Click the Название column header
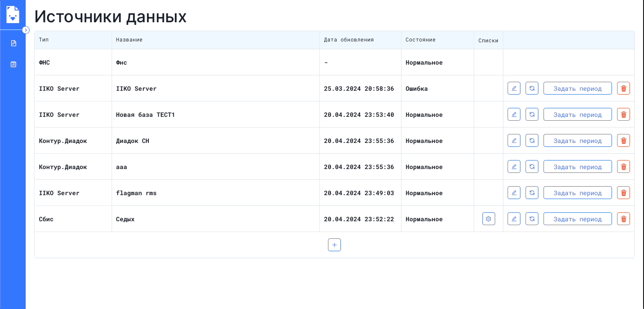The height and width of the screenshot is (309, 644). pos(129,40)
